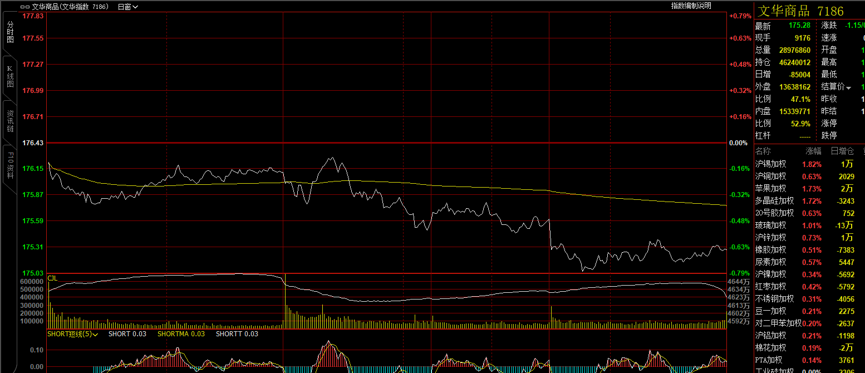The height and width of the screenshot is (373, 865).
Task: Select the 红枣加权 row
Action: 809,286
